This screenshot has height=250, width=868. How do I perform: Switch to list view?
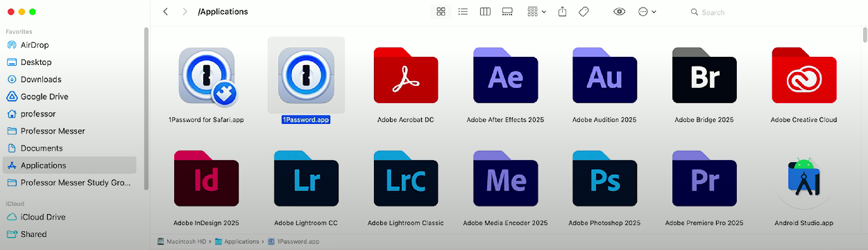point(463,12)
